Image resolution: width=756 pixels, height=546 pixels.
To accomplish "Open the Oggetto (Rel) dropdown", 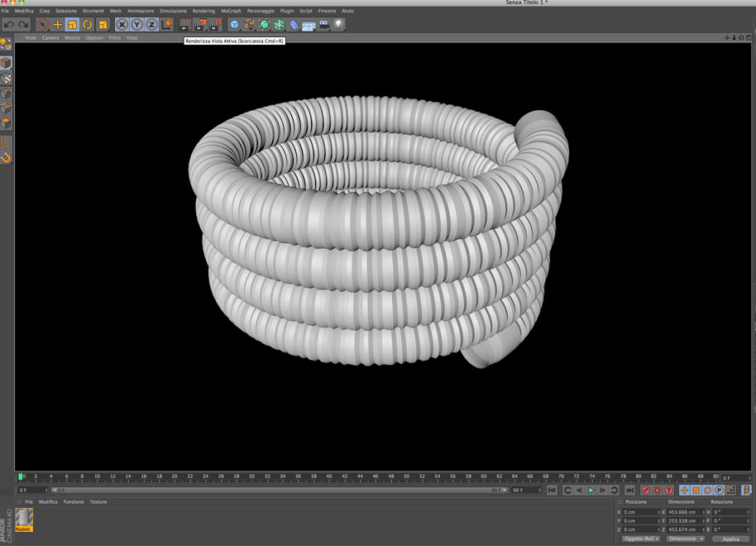I will 640,539.
